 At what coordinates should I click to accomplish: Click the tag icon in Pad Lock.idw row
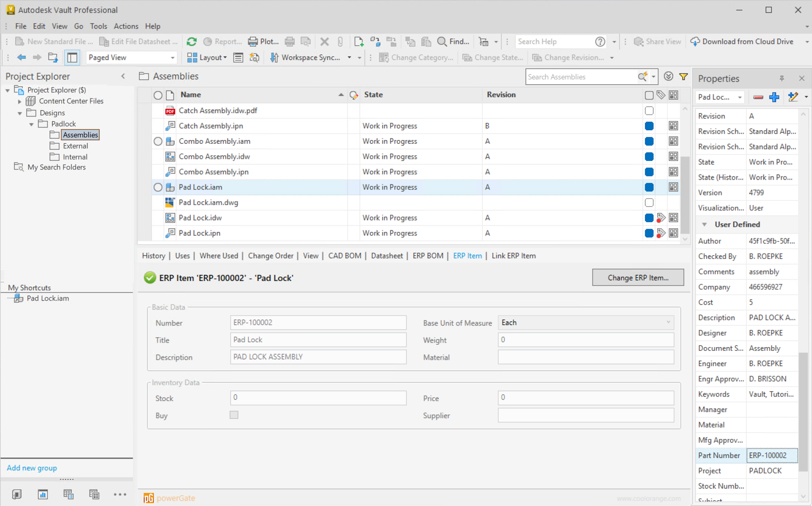[x=661, y=218]
